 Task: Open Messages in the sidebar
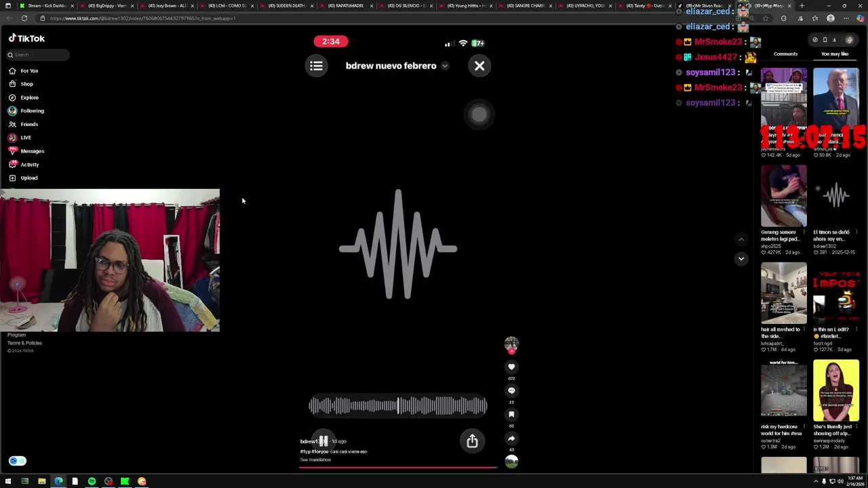pos(26,151)
